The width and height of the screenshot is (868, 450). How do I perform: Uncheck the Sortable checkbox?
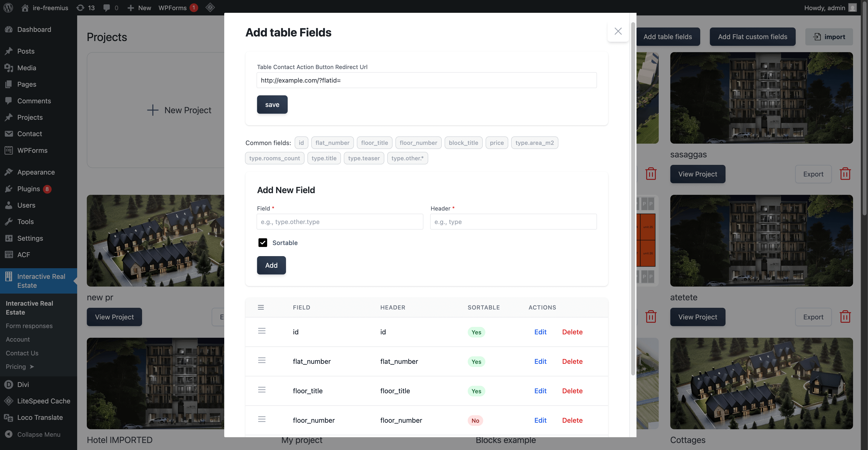pyautogui.click(x=263, y=243)
